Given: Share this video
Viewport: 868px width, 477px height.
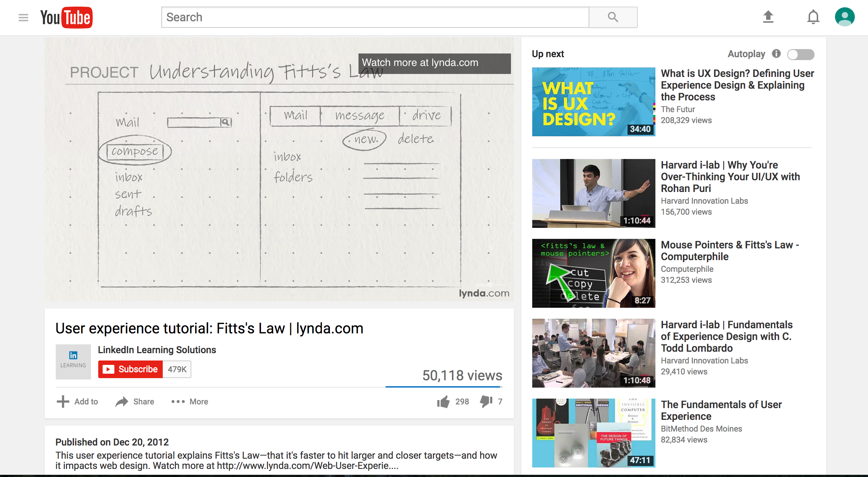Looking at the screenshot, I should [135, 402].
